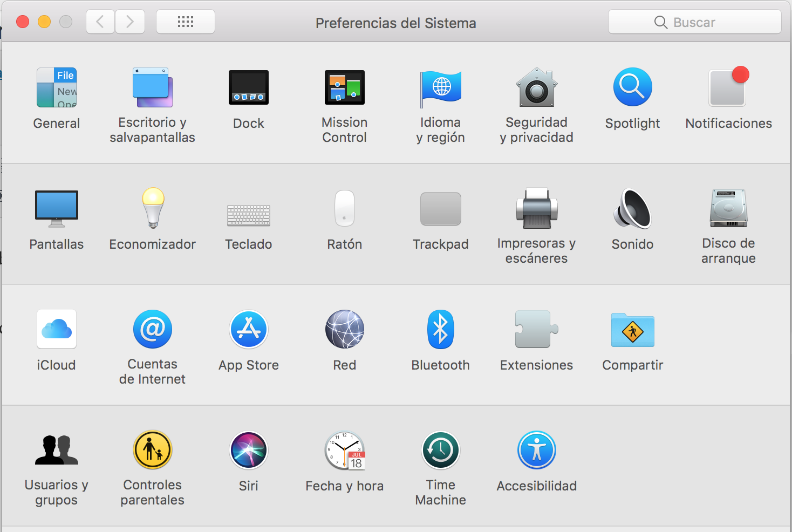Minimize window with the yellow button

44,22
